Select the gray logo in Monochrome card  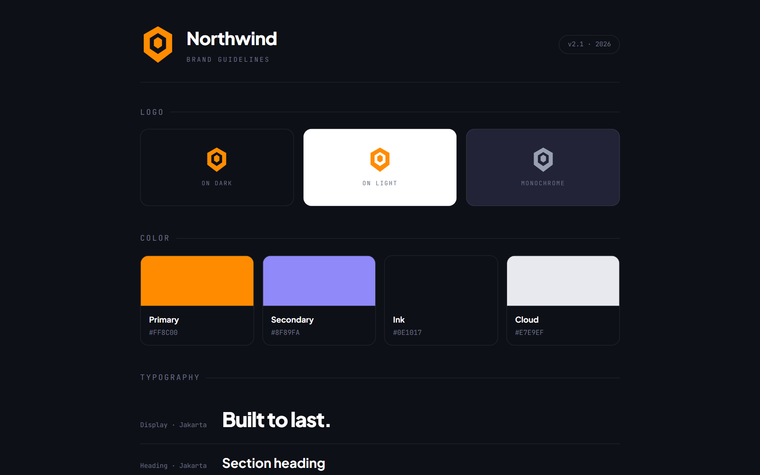click(543, 159)
